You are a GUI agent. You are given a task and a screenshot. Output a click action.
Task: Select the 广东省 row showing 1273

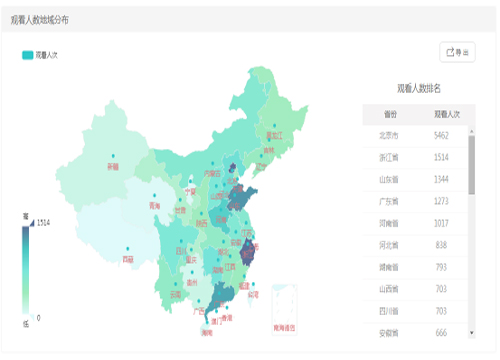point(415,201)
